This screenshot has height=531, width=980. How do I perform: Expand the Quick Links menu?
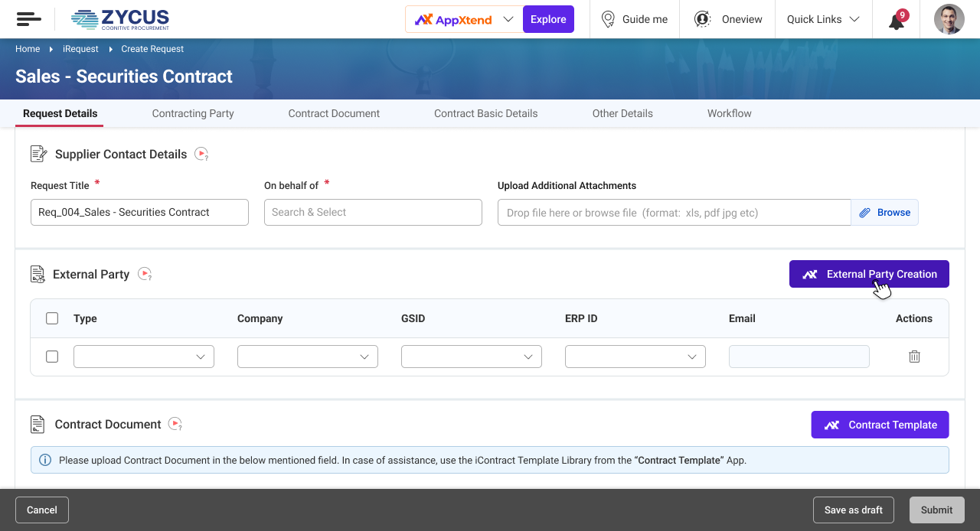click(823, 19)
